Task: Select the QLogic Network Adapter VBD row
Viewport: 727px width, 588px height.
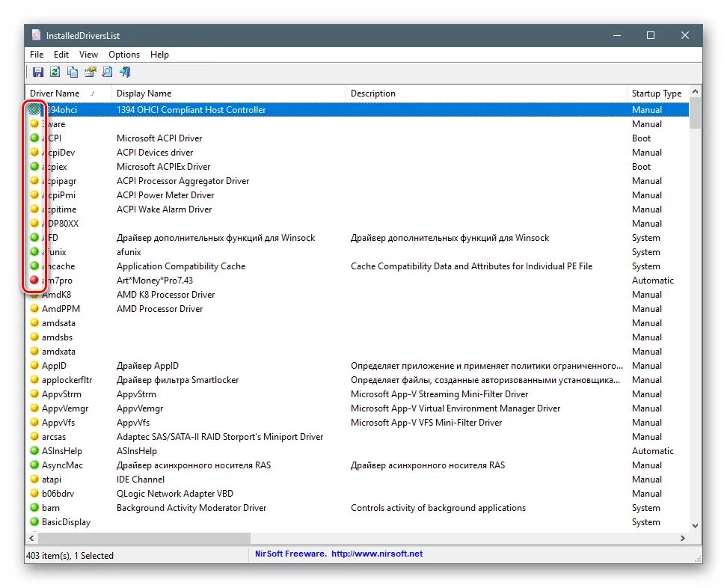Action: point(357,494)
